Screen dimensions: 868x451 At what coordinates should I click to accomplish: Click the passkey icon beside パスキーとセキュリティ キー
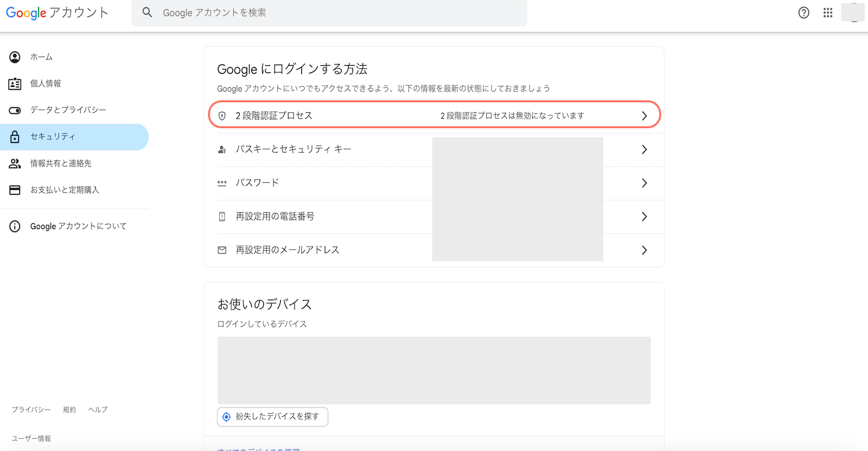pyautogui.click(x=222, y=150)
